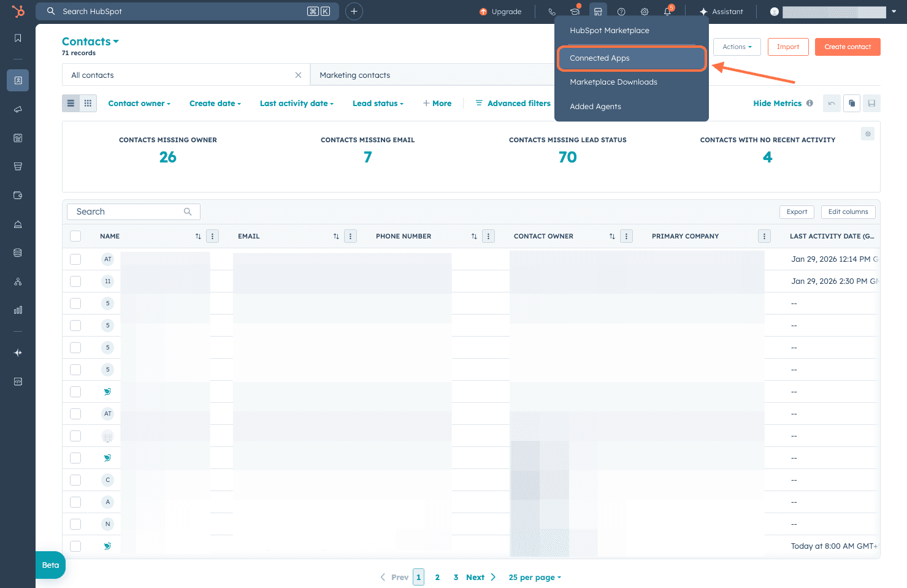The image size is (907, 588).
Task: Open the Lead status filter dropdown
Action: [x=378, y=104]
